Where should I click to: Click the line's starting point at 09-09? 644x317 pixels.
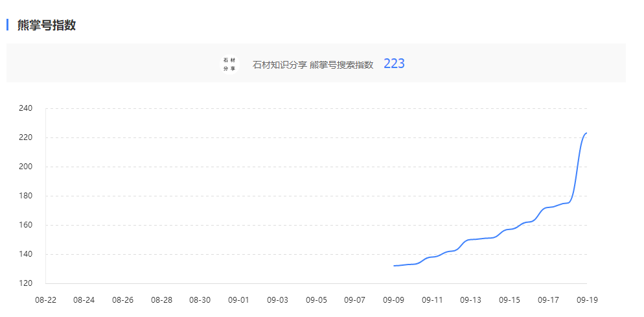point(394,266)
